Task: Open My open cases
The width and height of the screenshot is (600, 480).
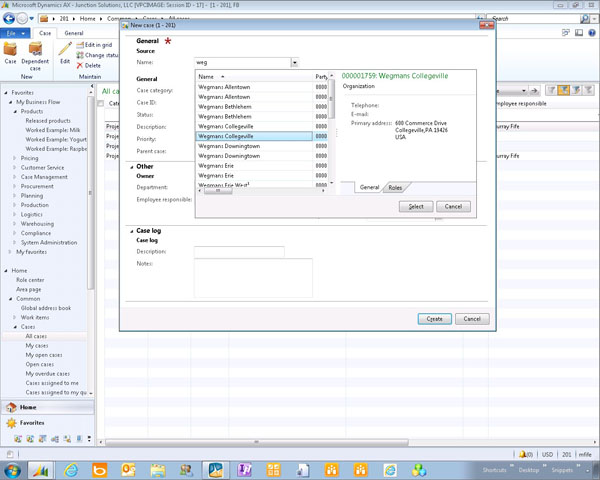Action: pyautogui.click(x=44, y=355)
